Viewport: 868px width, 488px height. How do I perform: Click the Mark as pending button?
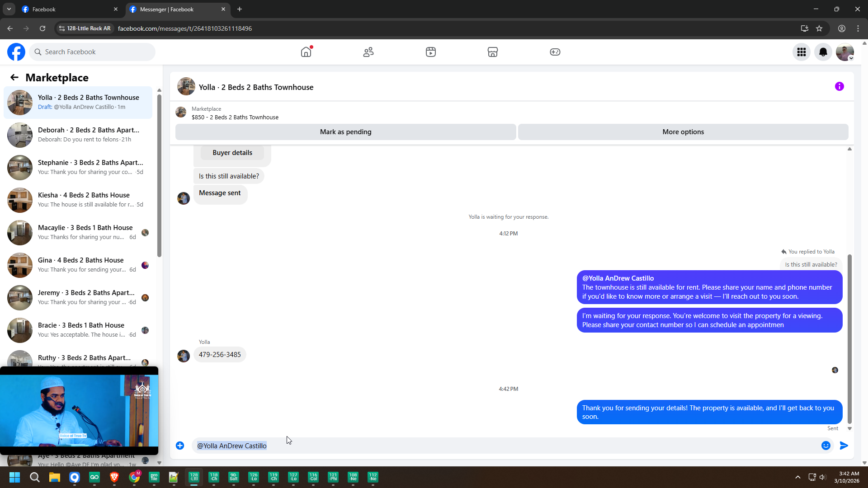(x=345, y=132)
